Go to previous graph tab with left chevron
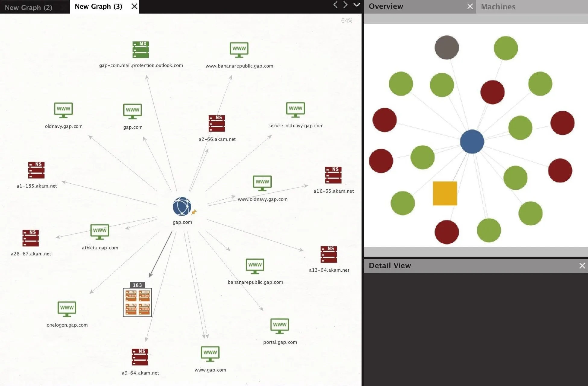Image resolution: width=588 pixels, height=386 pixels. 335,5
